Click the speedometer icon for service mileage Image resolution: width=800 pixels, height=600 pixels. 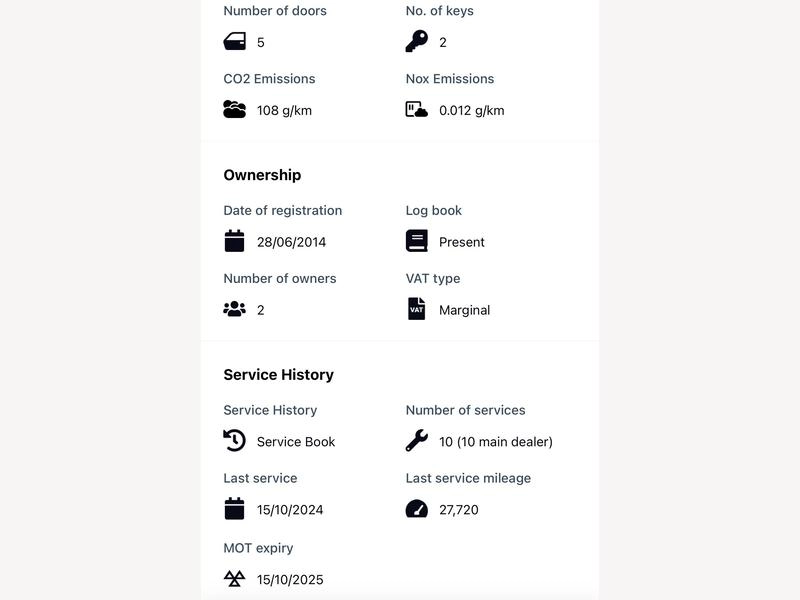417,509
